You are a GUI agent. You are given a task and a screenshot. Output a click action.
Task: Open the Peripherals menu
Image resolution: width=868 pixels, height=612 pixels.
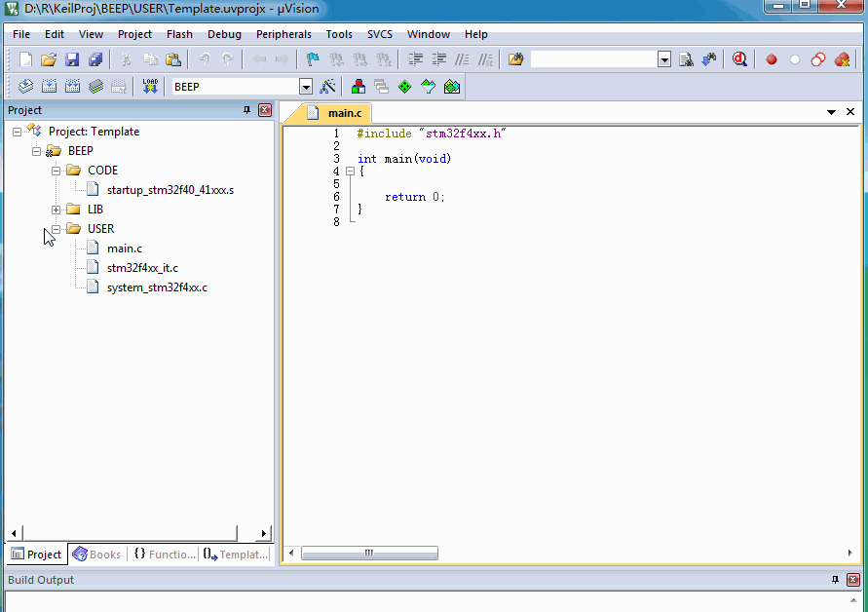pos(283,34)
